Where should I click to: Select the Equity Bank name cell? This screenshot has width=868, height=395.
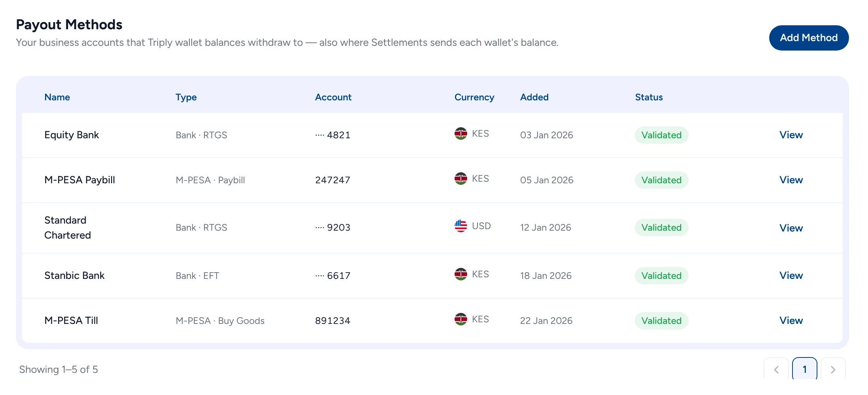coord(72,135)
